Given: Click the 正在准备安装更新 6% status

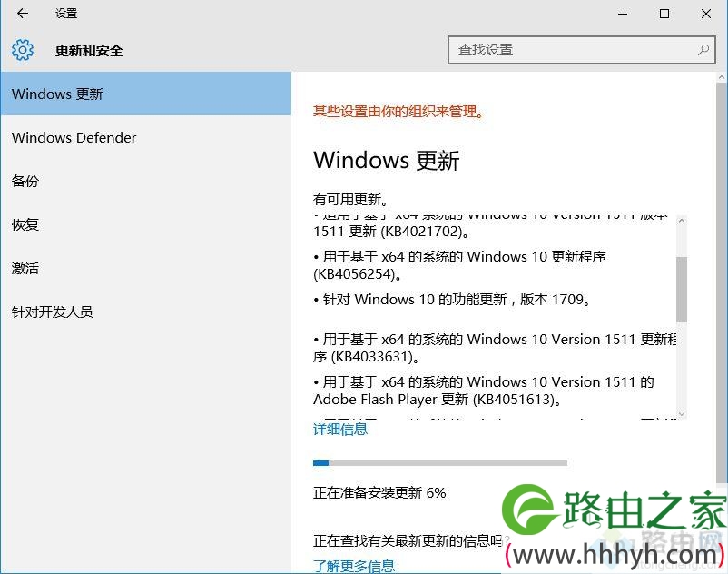Looking at the screenshot, I should tap(379, 492).
